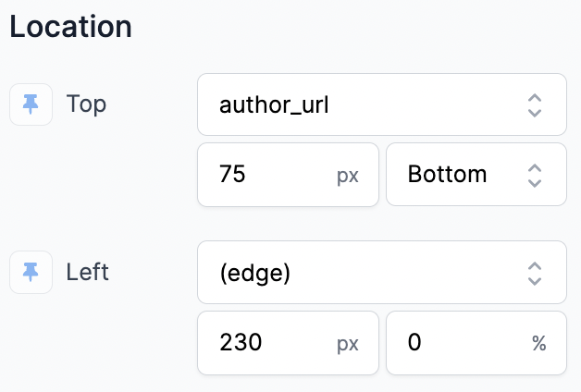
Task: Click the Top label text
Action: point(86,104)
